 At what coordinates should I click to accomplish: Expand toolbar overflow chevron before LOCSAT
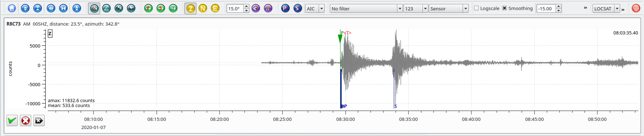click(585, 8)
